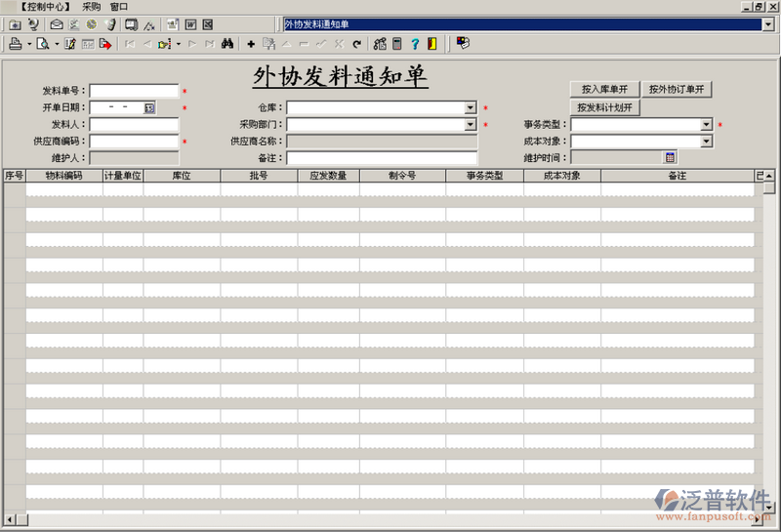The width and height of the screenshot is (781, 532).
Task: Click the 按入库单开 button
Action: point(604,89)
